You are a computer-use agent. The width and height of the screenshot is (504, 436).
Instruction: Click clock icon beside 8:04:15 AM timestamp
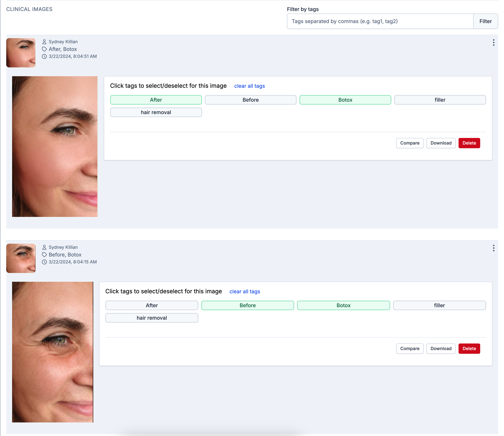[44, 262]
